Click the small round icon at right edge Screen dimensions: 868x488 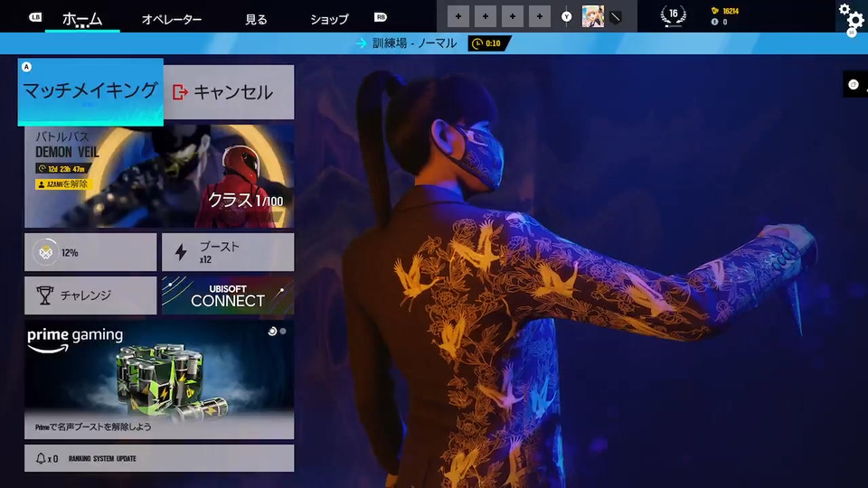(853, 84)
